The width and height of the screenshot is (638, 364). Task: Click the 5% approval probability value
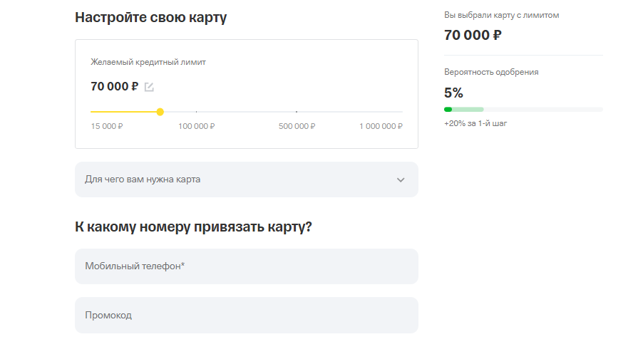[x=453, y=93]
